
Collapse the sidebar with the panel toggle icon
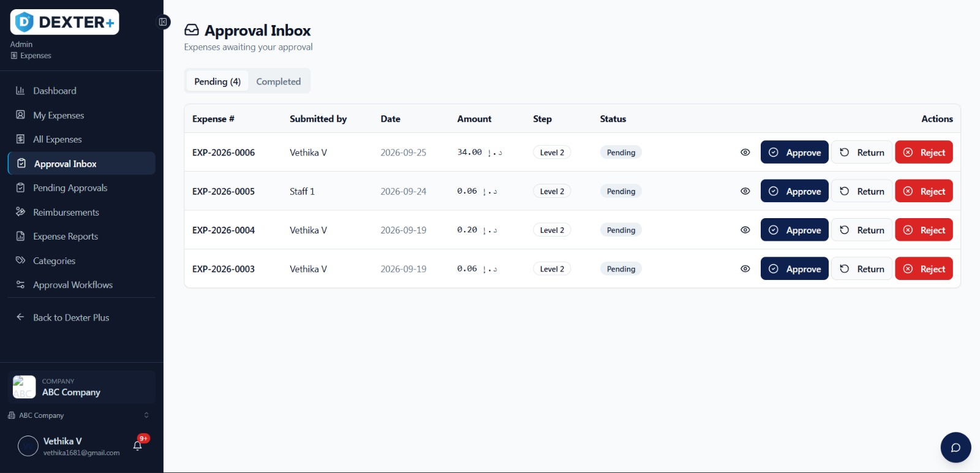pos(163,22)
